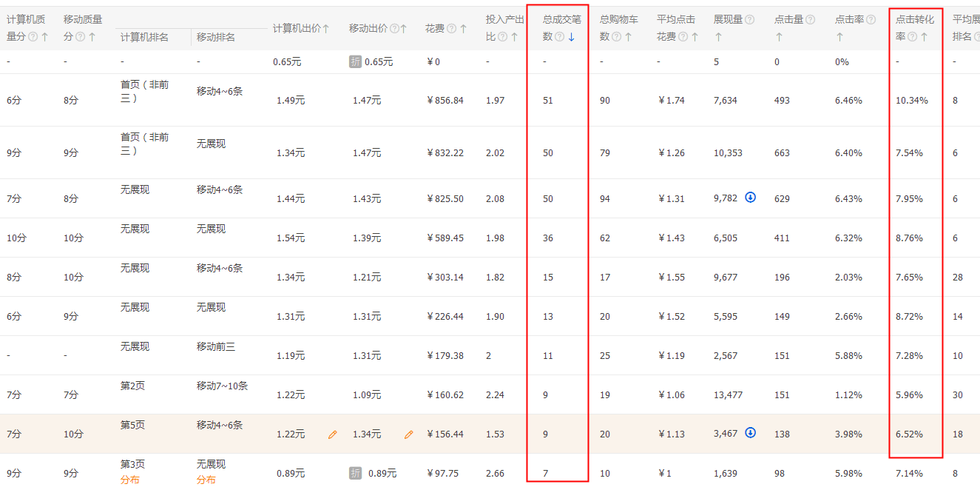This screenshot has height=487, width=980.
Task: Click help icon beside 移动出价 header
Action: coord(394,29)
